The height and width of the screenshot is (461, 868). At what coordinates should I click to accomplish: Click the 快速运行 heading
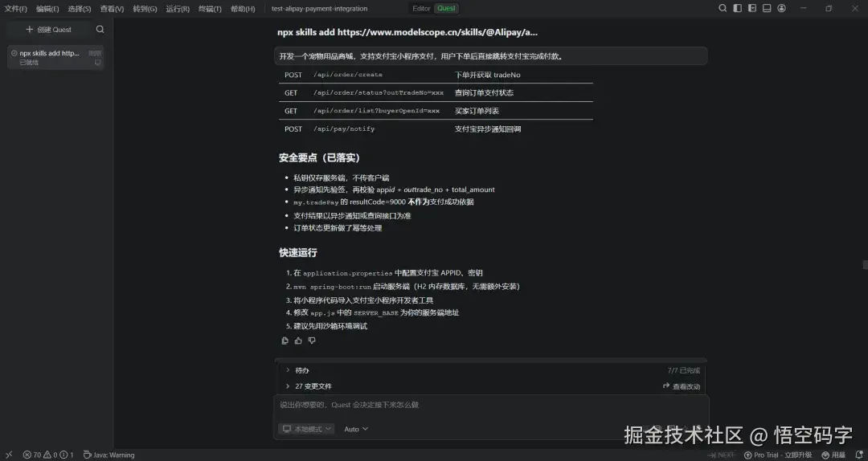point(298,253)
